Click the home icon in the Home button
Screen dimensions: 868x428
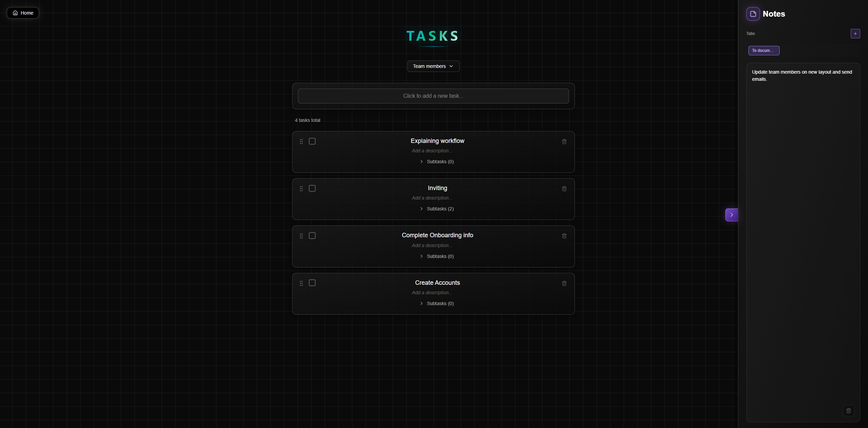(x=15, y=13)
